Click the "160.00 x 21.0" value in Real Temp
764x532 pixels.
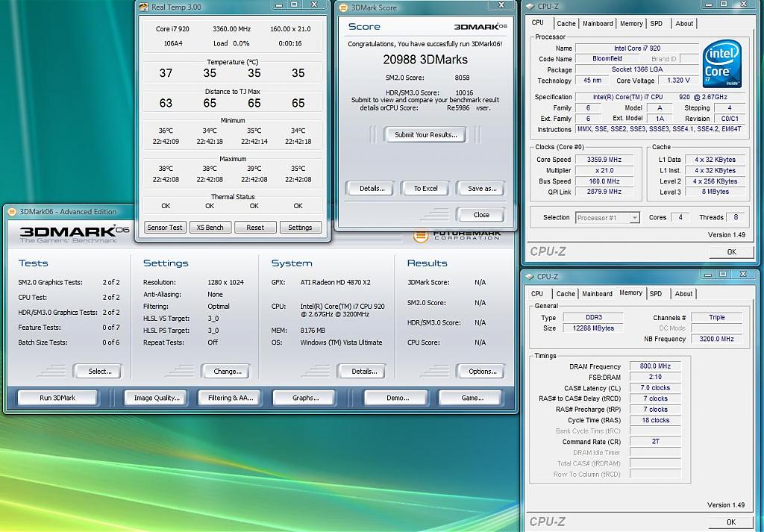(x=290, y=29)
